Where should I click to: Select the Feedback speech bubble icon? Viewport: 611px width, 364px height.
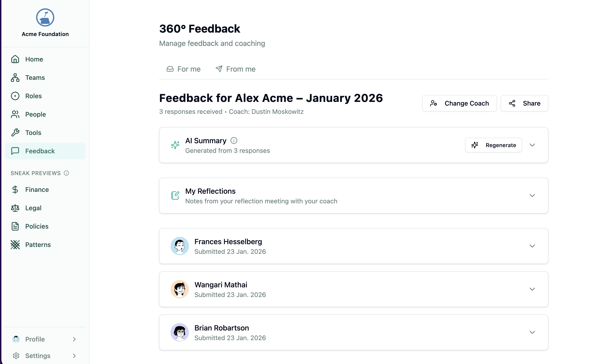(15, 151)
